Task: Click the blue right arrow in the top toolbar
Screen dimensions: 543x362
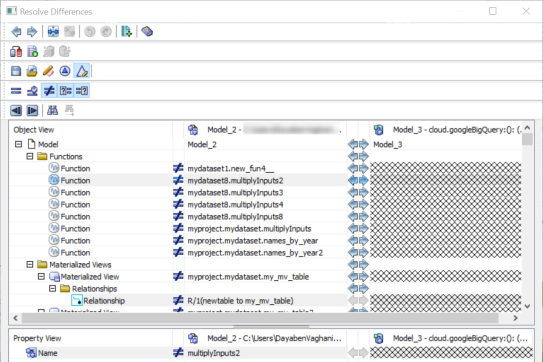Action: (32, 32)
